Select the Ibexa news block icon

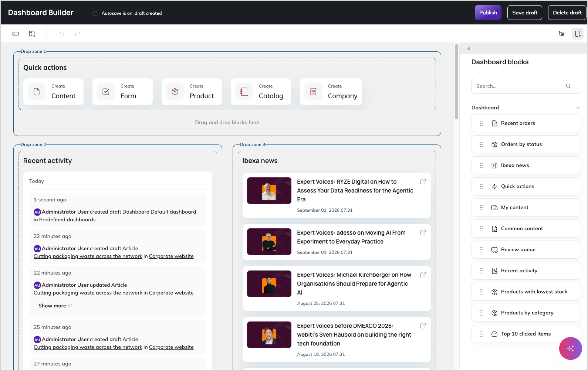click(x=494, y=166)
